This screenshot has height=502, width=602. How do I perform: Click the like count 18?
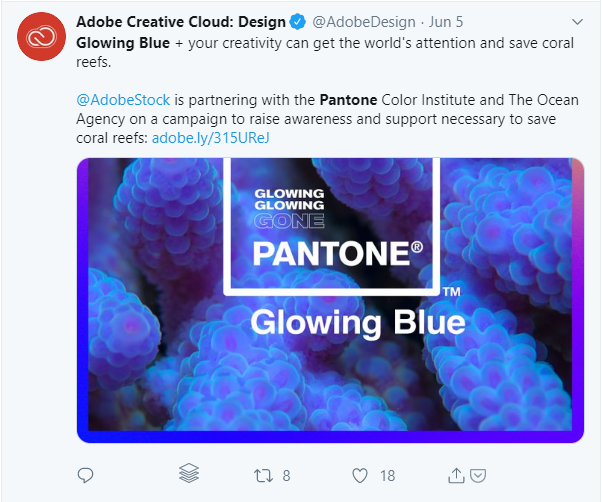tap(387, 475)
